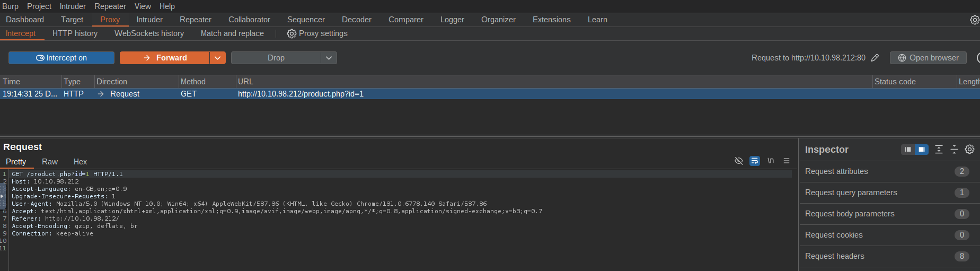The image size is (980, 271).
Task: Open Inspector settings gear
Action: tap(969, 150)
